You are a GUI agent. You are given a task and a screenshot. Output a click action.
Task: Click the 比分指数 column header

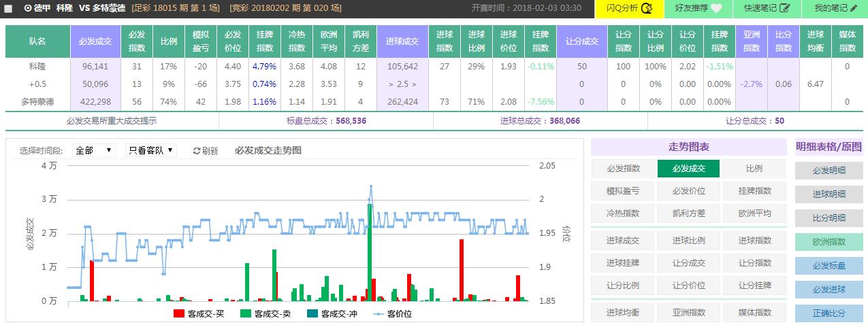tap(784, 41)
